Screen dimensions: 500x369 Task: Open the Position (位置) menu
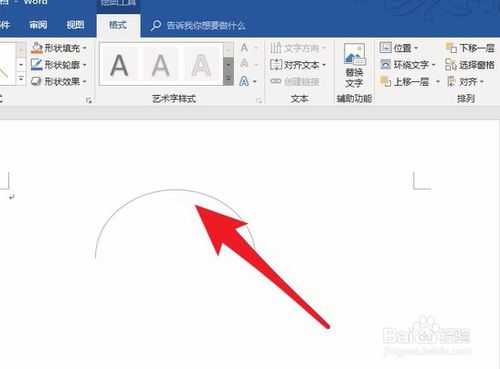pos(399,48)
